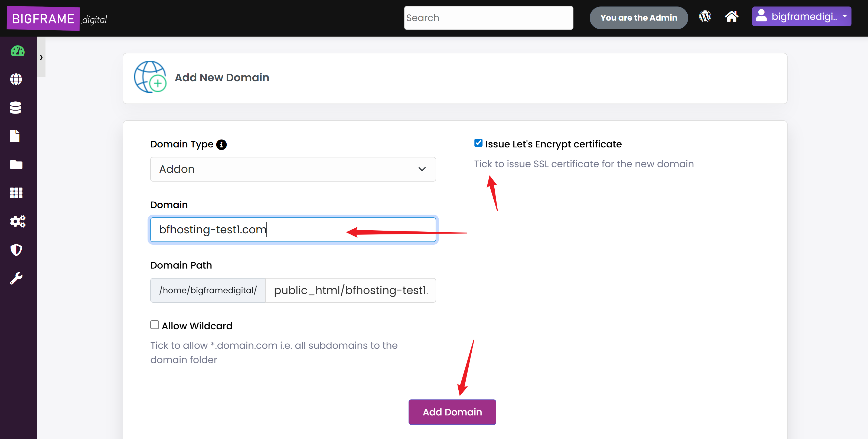
Task: Open the Tools wrench icon in sidebar
Action: (x=16, y=279)
